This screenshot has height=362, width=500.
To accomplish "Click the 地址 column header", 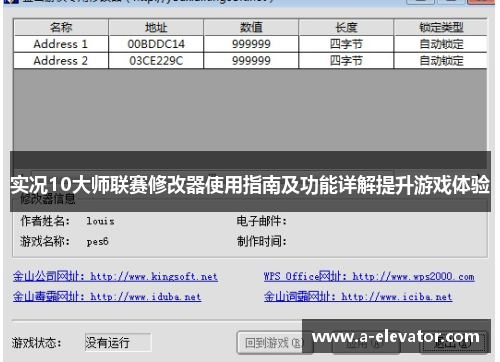I will (156, 27).
